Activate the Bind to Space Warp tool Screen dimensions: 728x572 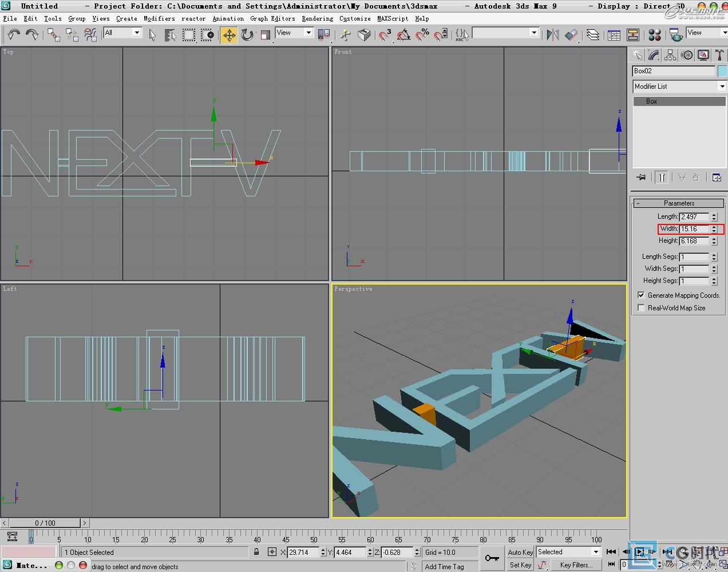tap(90, 35)
